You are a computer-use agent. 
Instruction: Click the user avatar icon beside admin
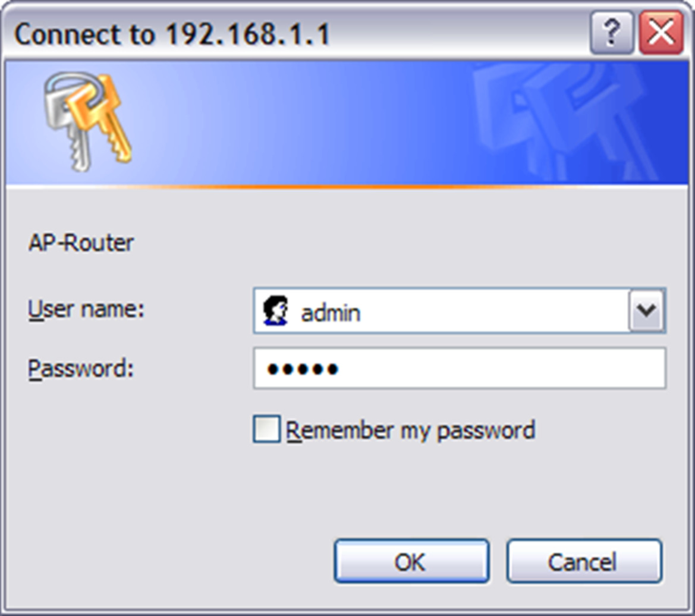275,310
